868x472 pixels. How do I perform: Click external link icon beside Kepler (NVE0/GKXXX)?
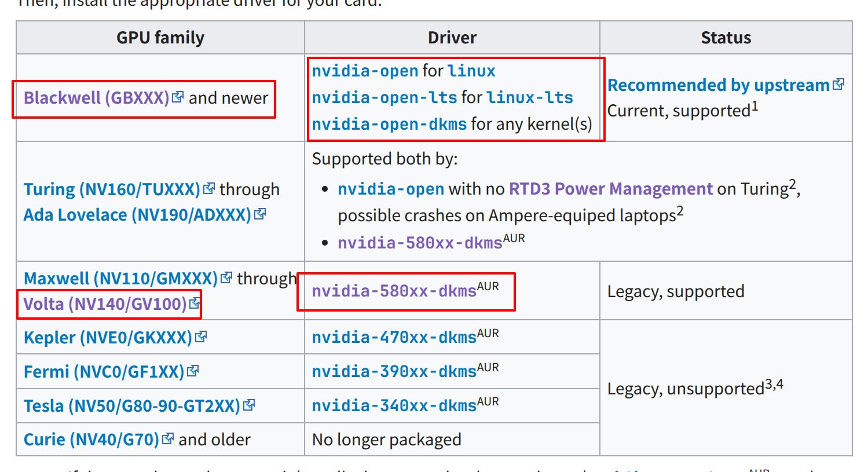[x=201, y=337]
